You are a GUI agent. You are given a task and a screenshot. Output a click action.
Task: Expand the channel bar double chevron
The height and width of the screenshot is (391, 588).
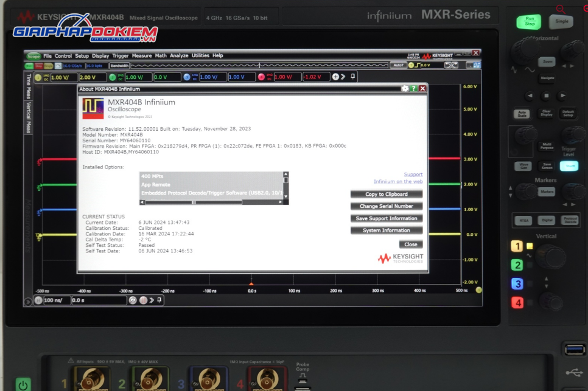coord(343,77)
